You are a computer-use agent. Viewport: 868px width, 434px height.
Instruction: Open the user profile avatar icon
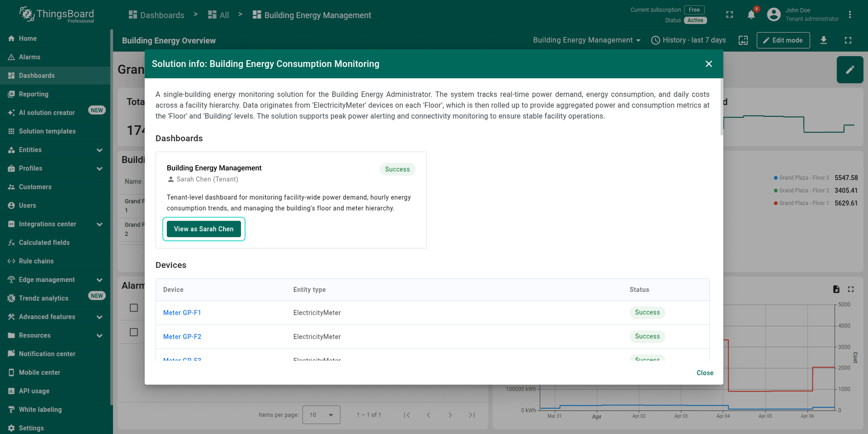tap(774, 15)
